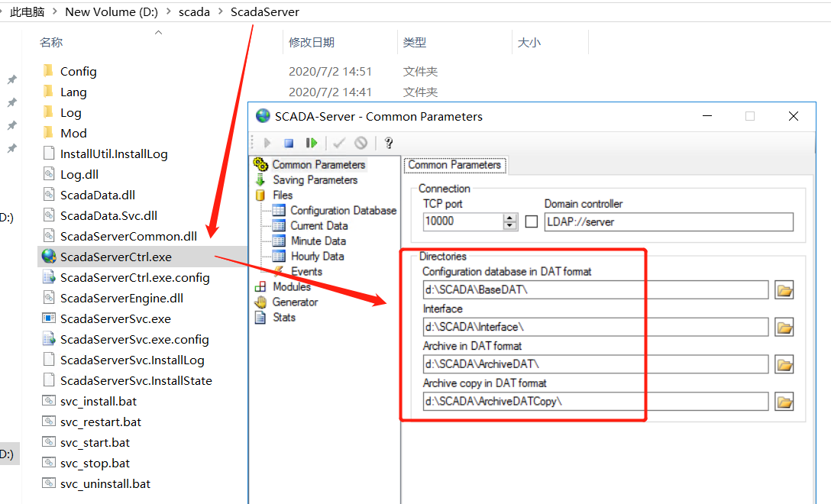Select ScadaServerCtrl.exe globe icon file

[115, 257]
